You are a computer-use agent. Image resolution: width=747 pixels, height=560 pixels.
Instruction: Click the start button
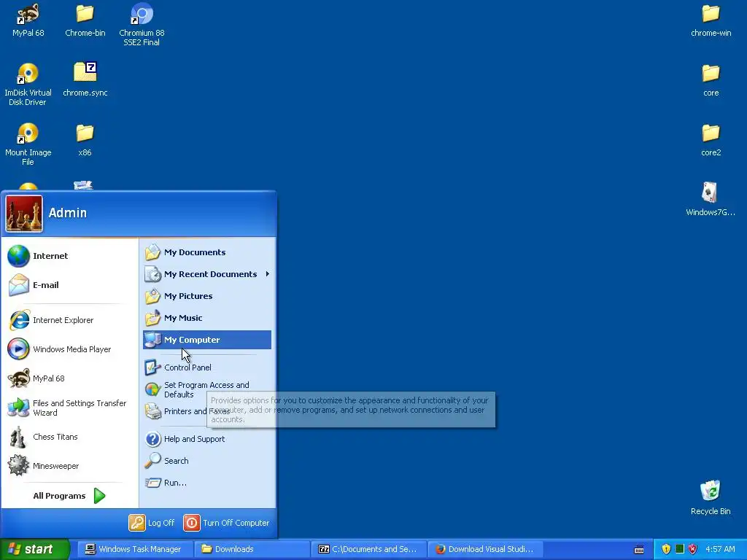click(x=34, y=549)
